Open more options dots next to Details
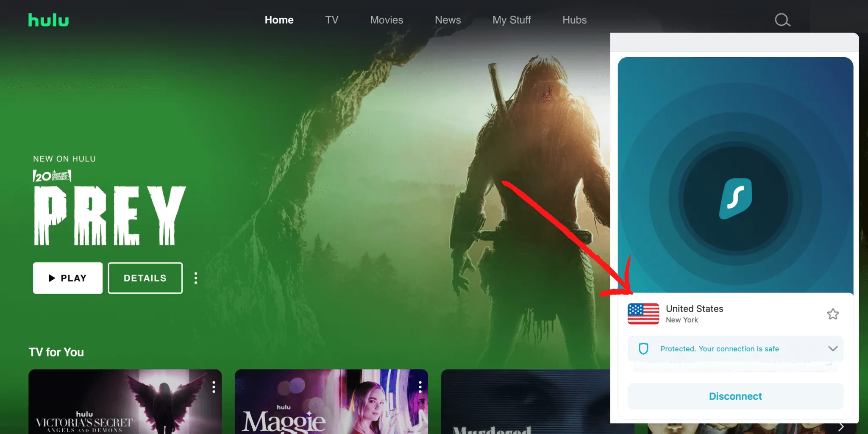Screen dimensions: 868x434 click(195, 278)
